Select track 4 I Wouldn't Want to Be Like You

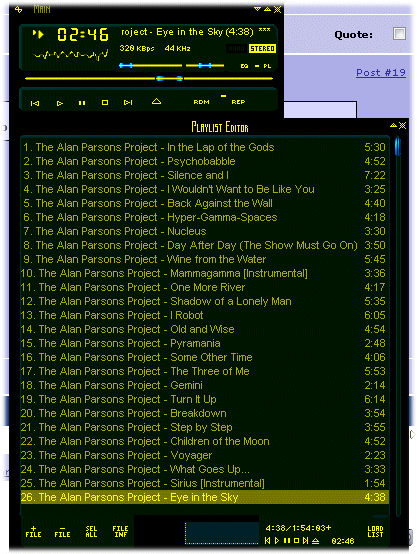click(205, 189)
